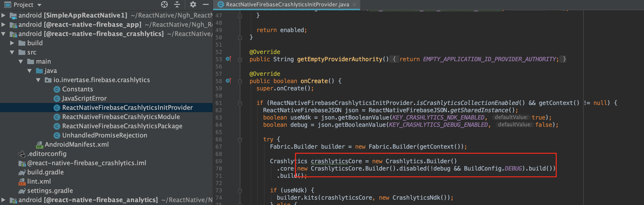Click EMPTY_APPLICATION_ID_PROVIDER_AUTHORITY constant
Image resolution: width=644 pixels, height=205 pixels.
(490, 59)
